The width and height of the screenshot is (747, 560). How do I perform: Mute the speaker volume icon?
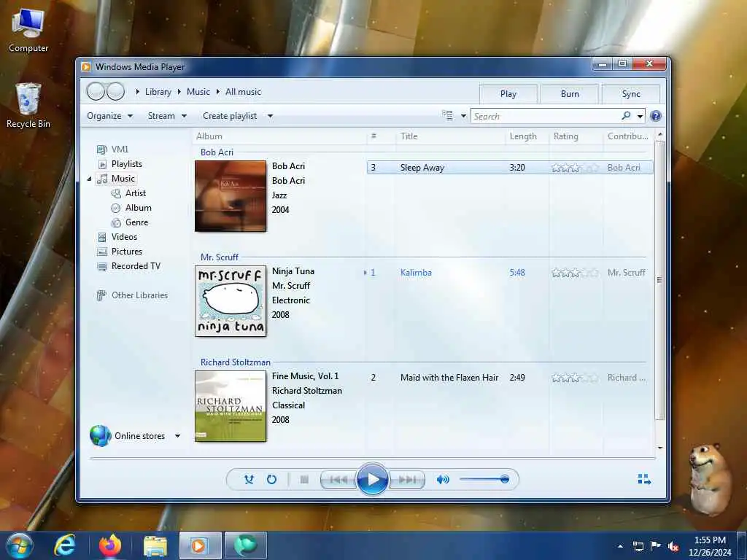pos(443,480)
